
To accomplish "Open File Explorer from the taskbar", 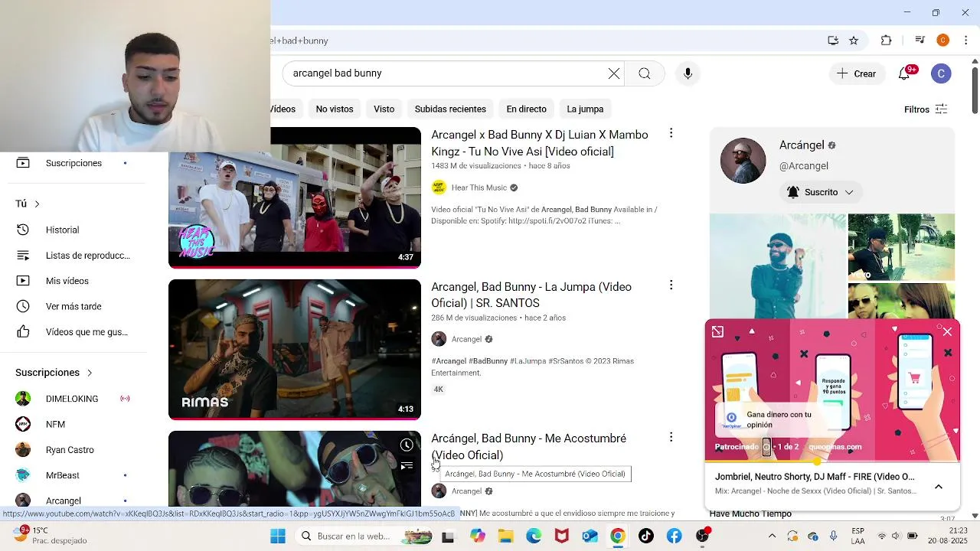I will [x=505, y=536].
